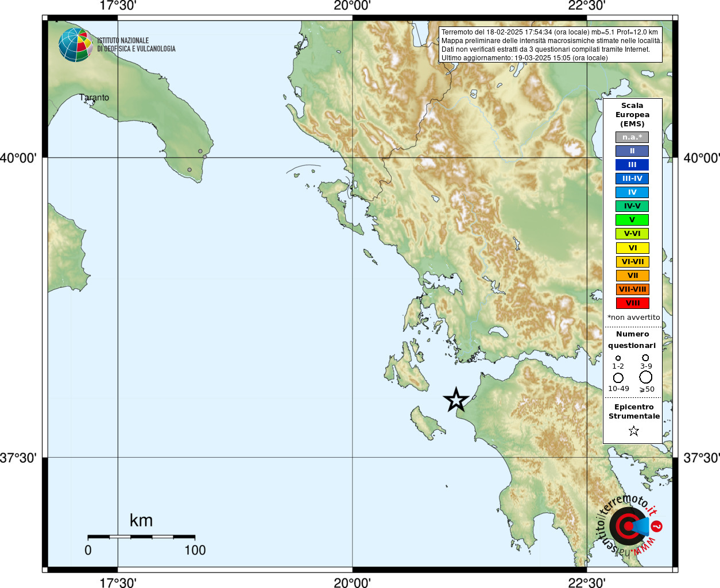The height and width of the screenshot is (588, 720).
Task: Click the Taranto city label
Action: pos(94,98)
